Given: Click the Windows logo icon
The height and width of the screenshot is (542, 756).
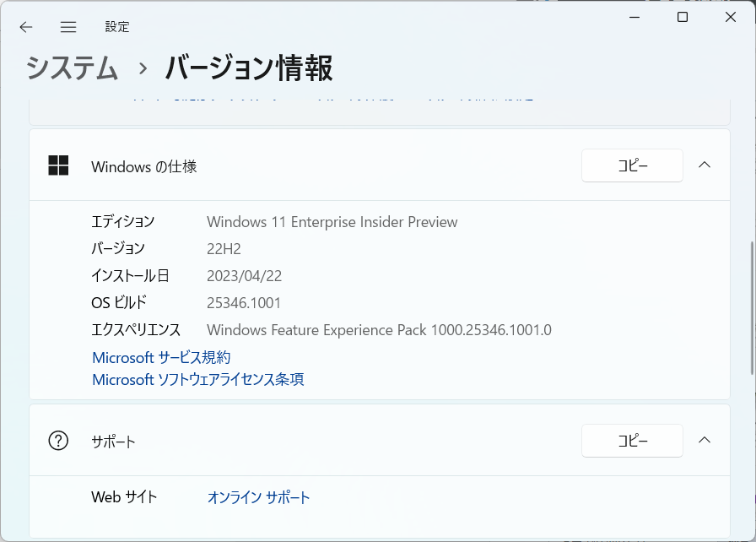Looking at the screenshot, I should (58, 165).
